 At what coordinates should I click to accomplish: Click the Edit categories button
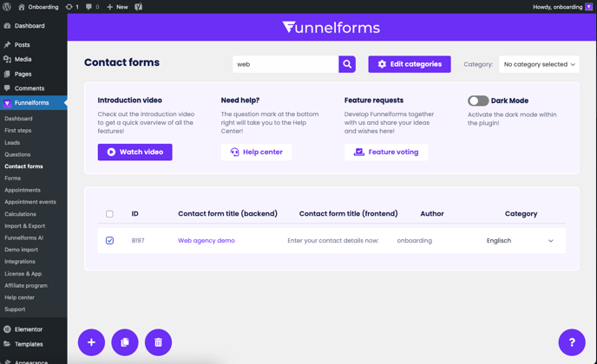click(410, 64)
